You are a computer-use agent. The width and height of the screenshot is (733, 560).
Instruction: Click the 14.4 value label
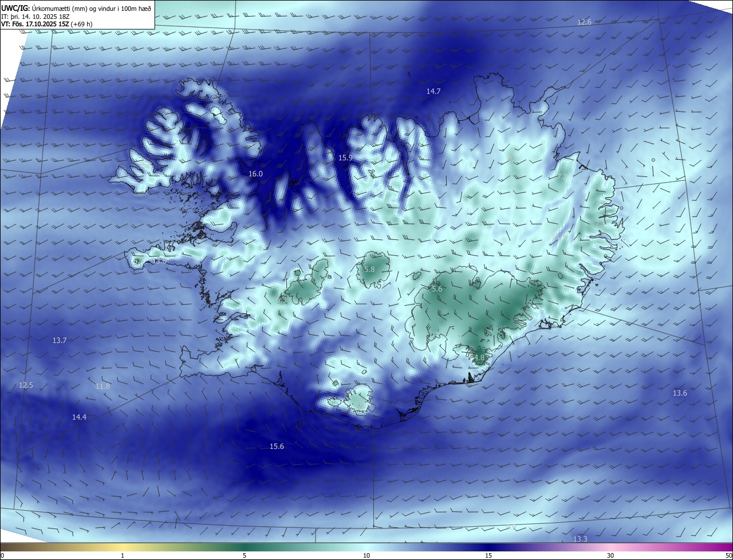[x=79, y=417]
